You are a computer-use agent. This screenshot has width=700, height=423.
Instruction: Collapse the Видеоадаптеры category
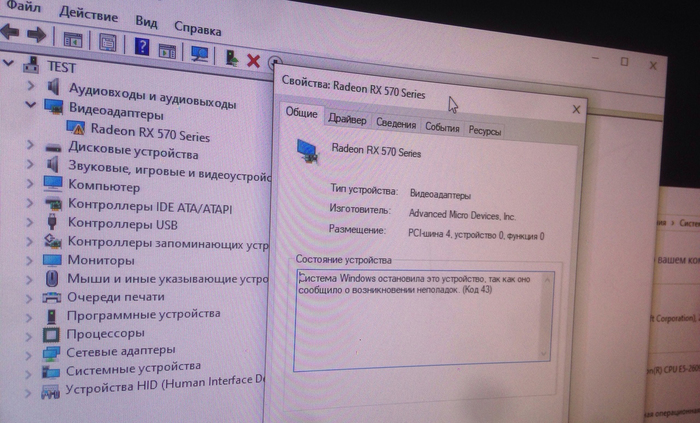point(32,108)
